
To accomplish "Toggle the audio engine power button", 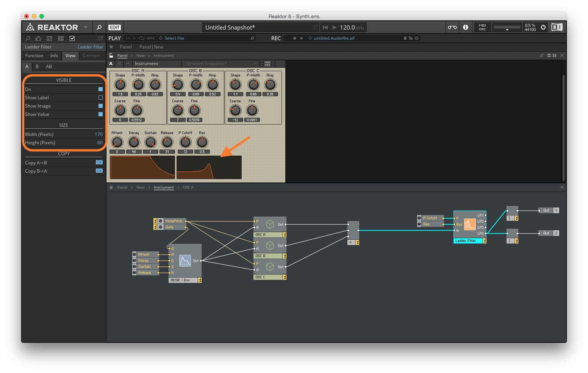I will 543,27.
